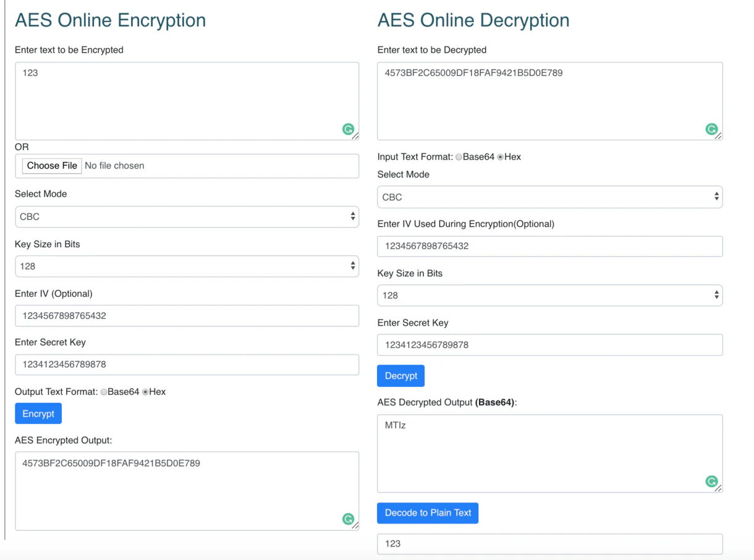Click the resize handle of the decrypted output box
The image size is (754, 560).
tap(719, 489)
